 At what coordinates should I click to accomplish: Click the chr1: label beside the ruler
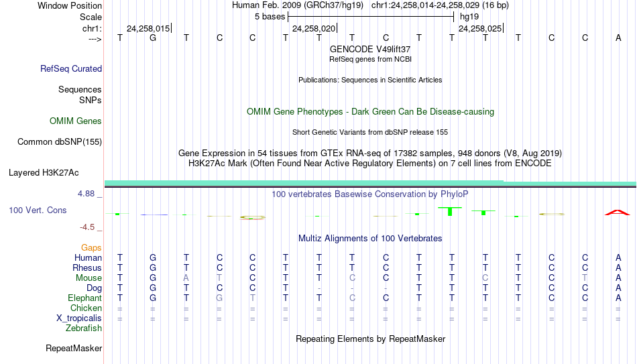pos(92,28)
